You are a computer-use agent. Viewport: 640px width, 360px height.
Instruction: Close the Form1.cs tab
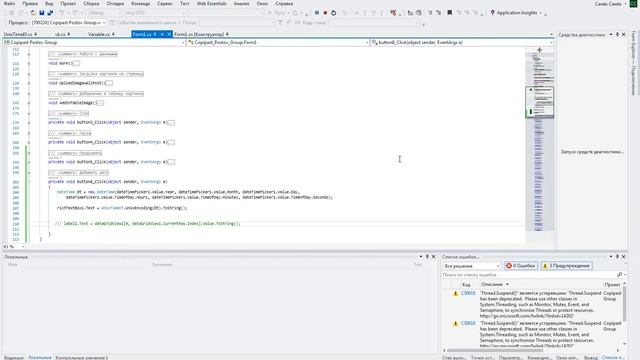coord(169,34)
